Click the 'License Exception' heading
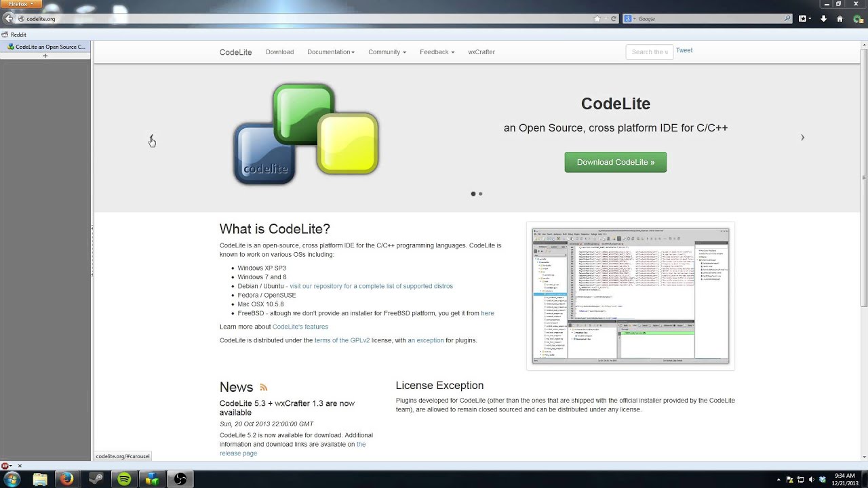 point(439,386)
